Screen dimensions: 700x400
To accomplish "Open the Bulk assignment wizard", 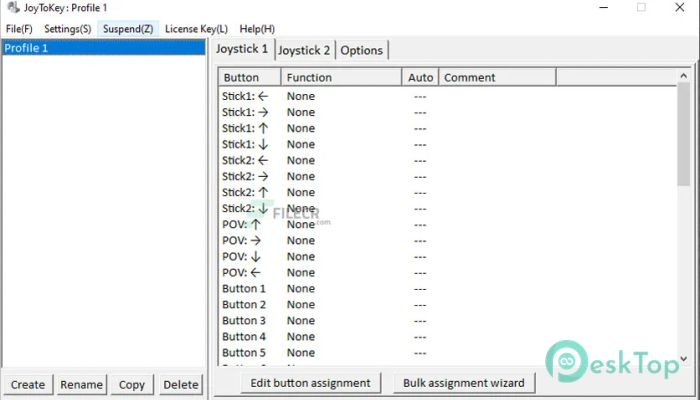I will coord(464,383).
